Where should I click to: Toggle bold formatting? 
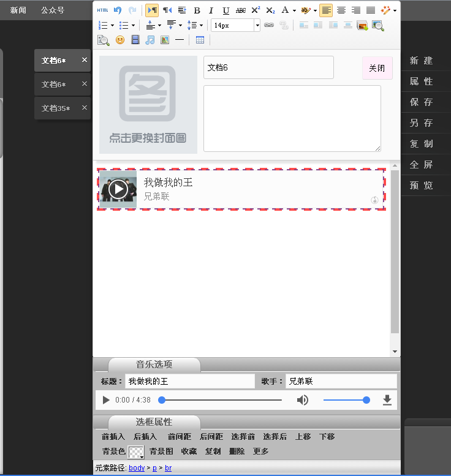(197, 10)
